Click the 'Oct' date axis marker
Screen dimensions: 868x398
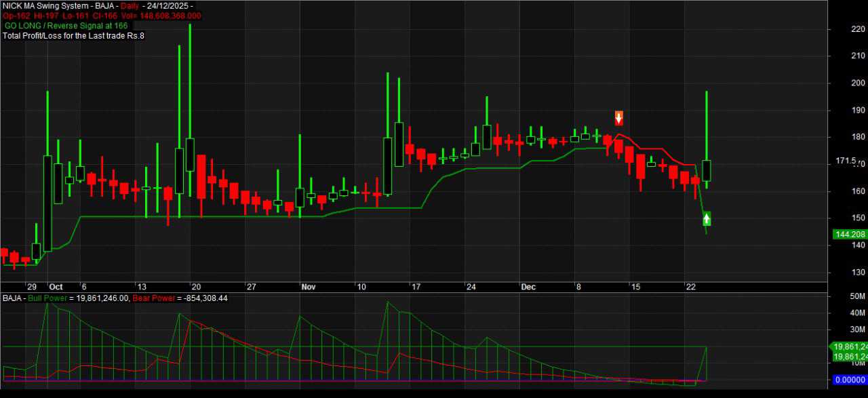56,287
